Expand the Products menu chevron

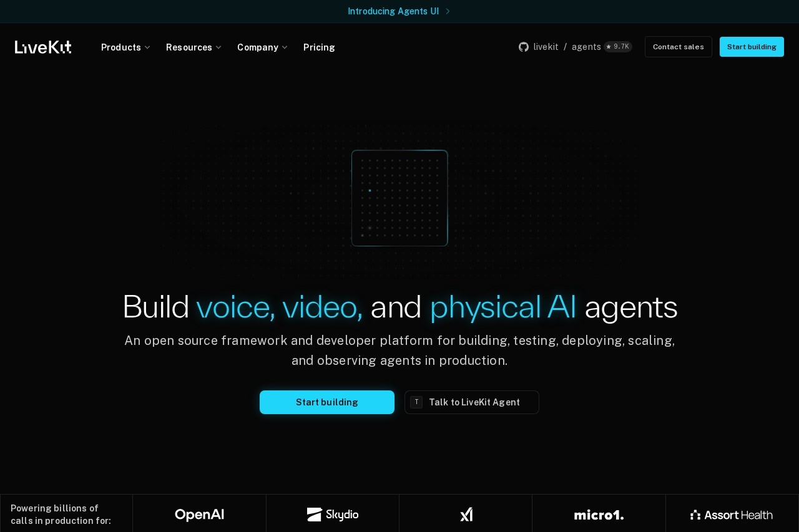pyautogui.click(x=147, y=47)
